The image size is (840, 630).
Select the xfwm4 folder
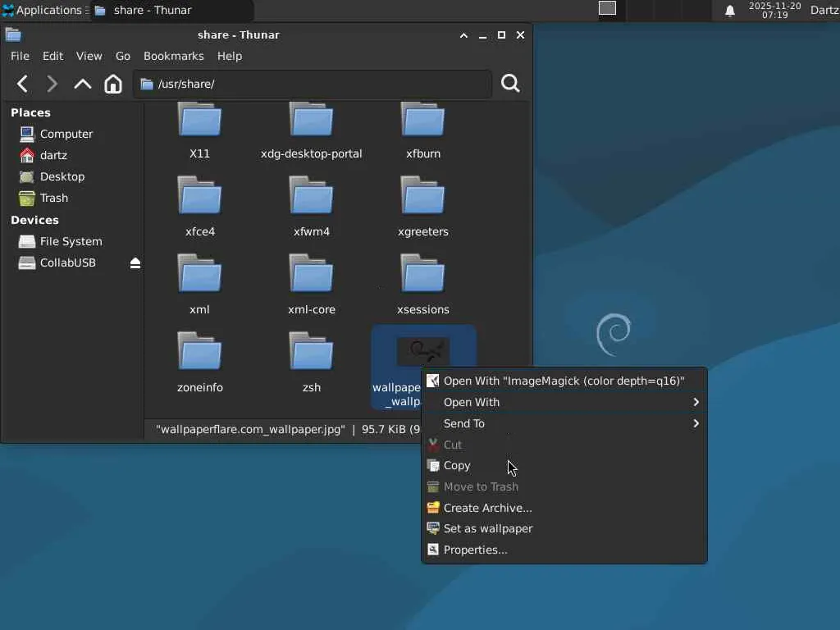pos(311,207)
